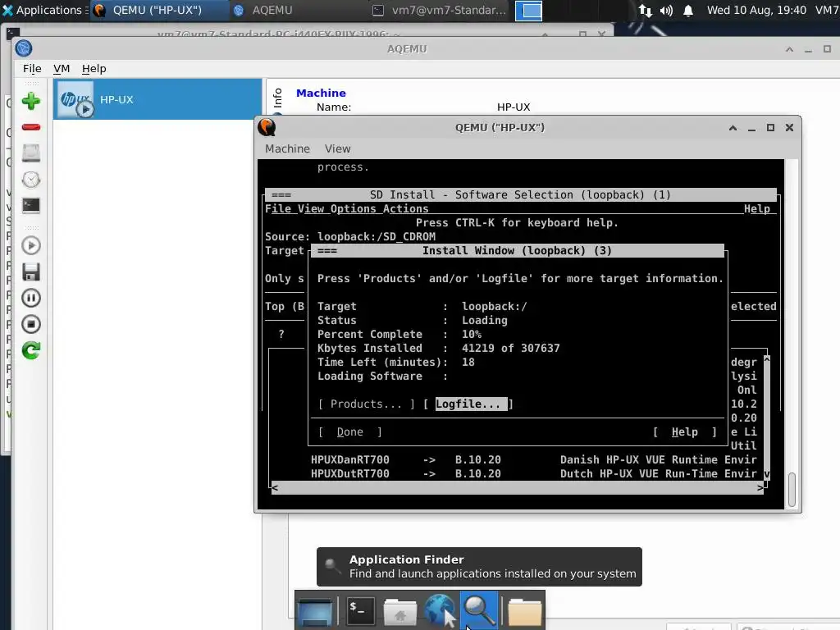Click horizontal scrollbar left arrow in software list
Viewport: 840px width, 630px height.
(x=275, y=487)
